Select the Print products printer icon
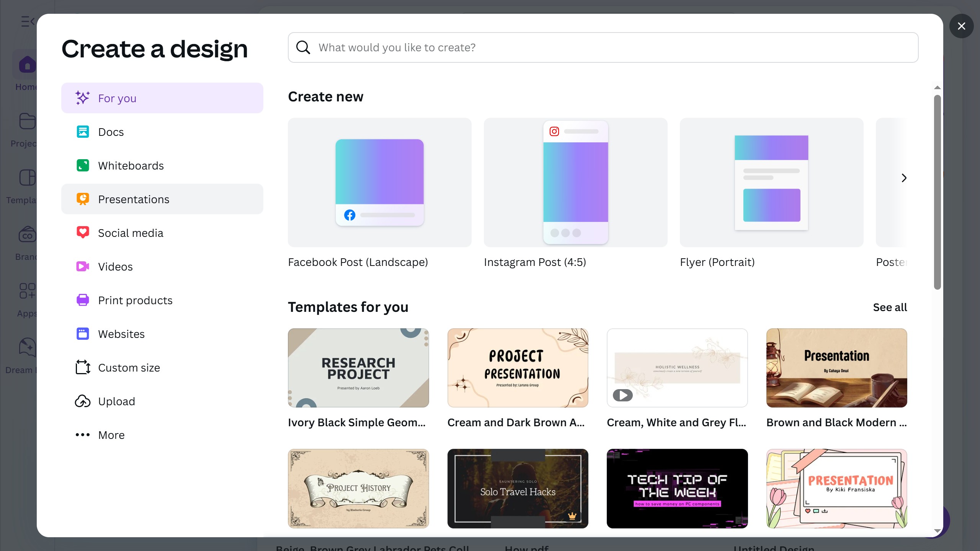This screenshot has height=551, width=980. (x=83, y=300)
